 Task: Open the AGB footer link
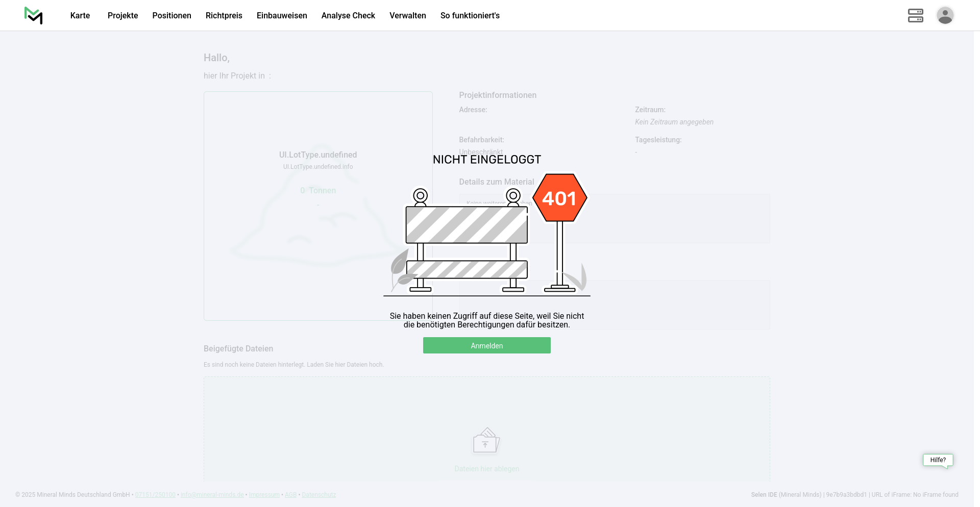(290, 495)
